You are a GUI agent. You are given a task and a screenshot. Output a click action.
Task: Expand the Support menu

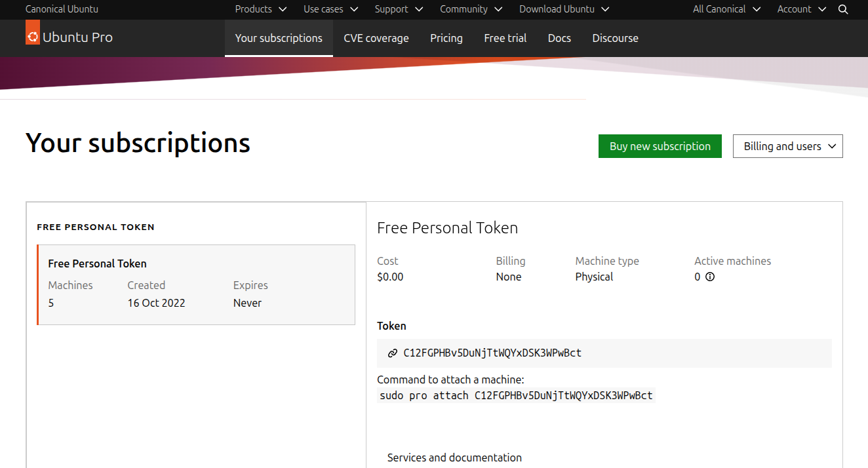point(399,9)
